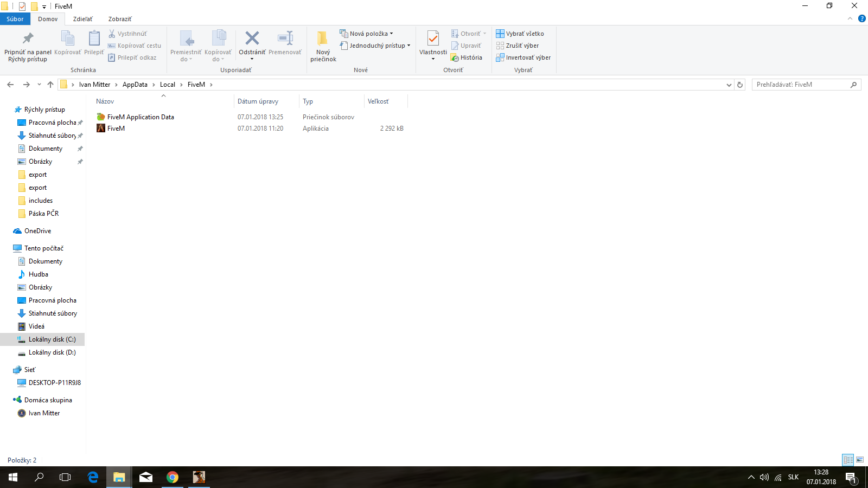Click Otvoriť in ribbon
868x488 pixels.
(x=469, y=34)
